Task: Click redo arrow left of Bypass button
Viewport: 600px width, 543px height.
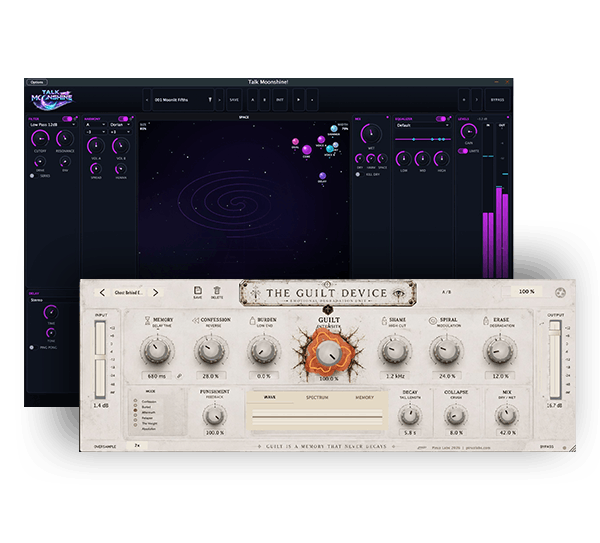Action: pyautogui.click(x=477, y=100)
